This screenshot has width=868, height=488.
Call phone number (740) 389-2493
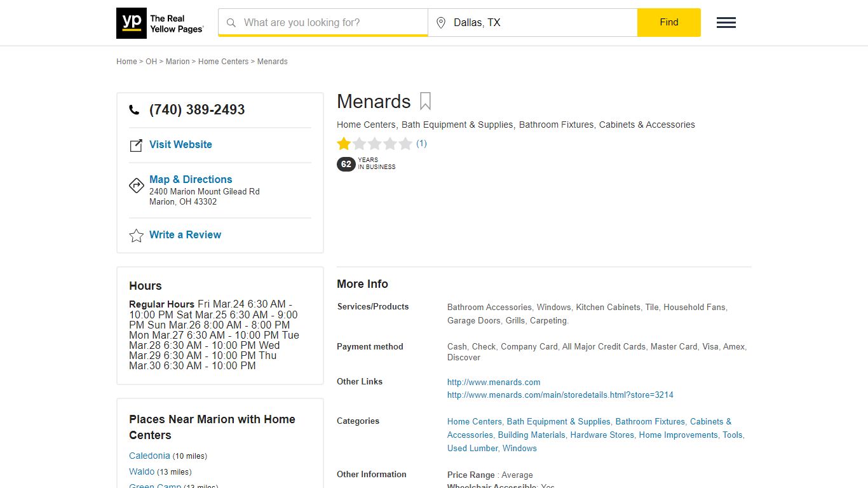tap(197, 110)
